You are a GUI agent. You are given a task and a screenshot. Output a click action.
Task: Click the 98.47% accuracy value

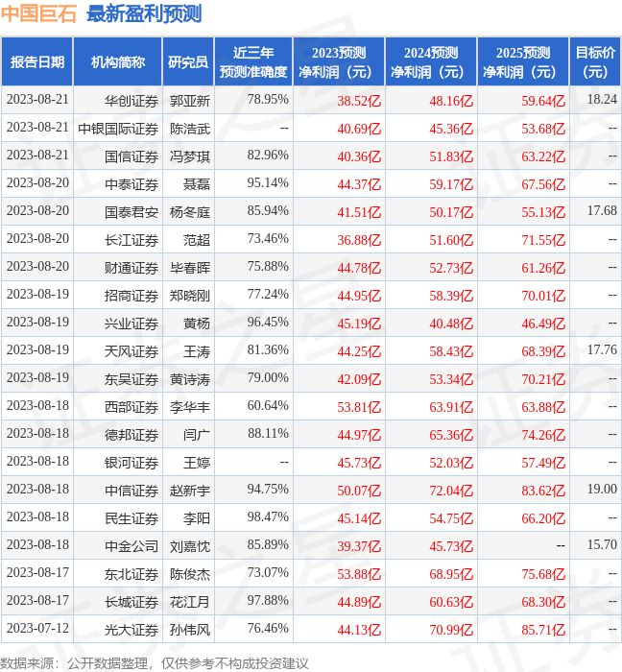pos(268,516)
